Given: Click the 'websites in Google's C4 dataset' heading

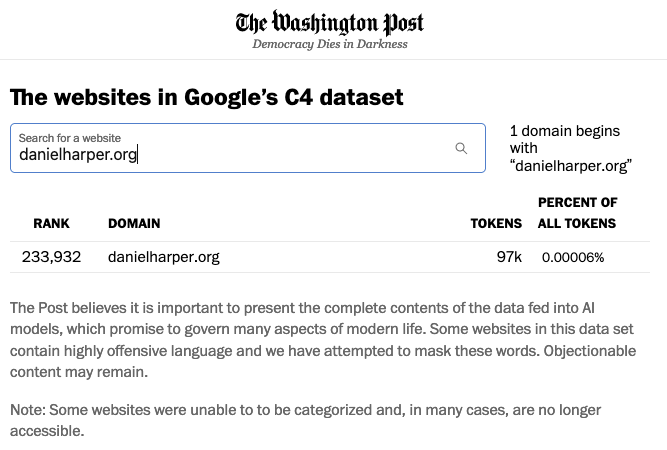Looking at the screenshot, I should point(207,97).
